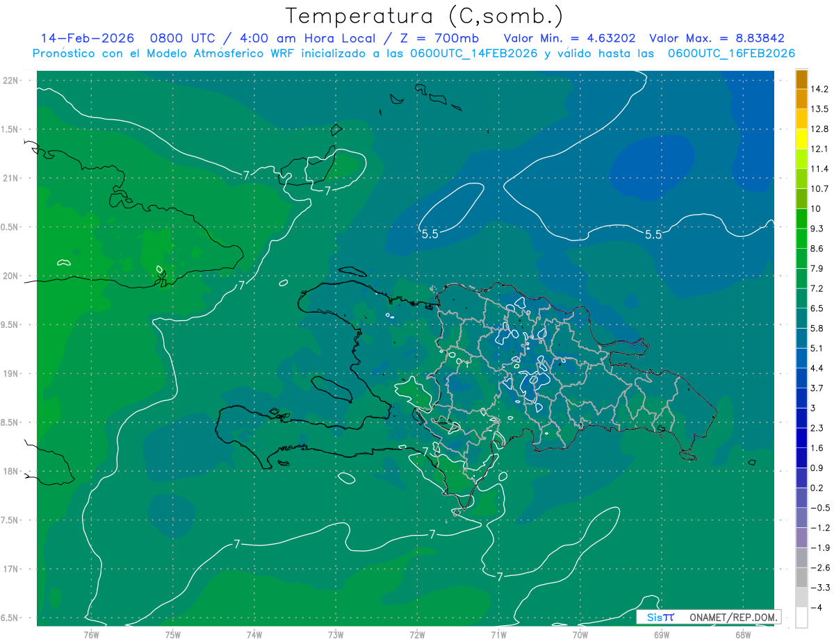Image resolution: width=834 pixels, height=644 pixels.
Task: Pick the yellow swatch between 12.1 and 12.8
Action: coord(801,139)
